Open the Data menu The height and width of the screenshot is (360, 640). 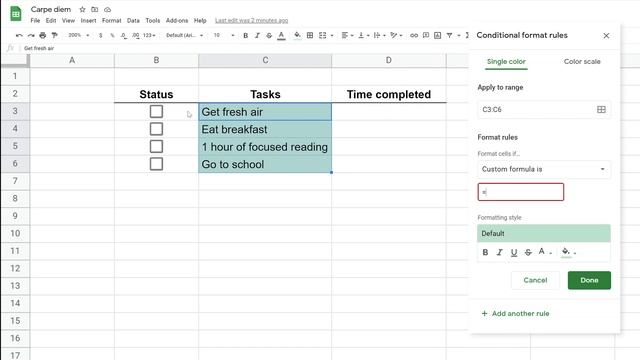tap(133, 20)
